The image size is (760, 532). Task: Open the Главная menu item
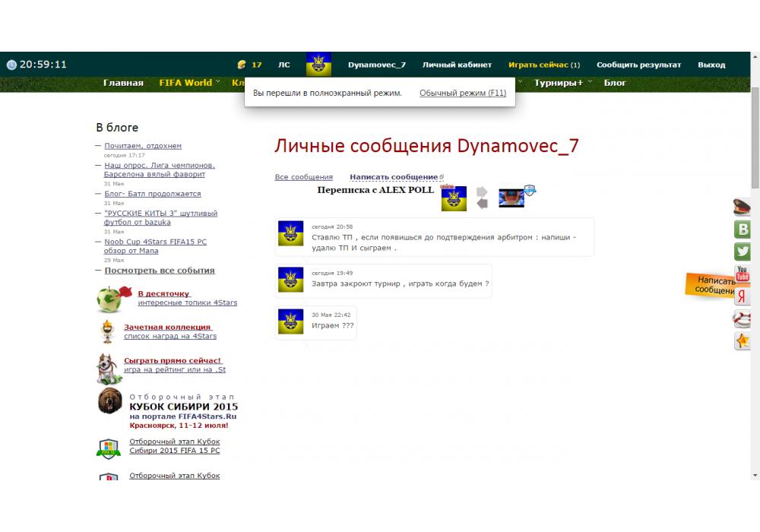[x=123, y=83]
